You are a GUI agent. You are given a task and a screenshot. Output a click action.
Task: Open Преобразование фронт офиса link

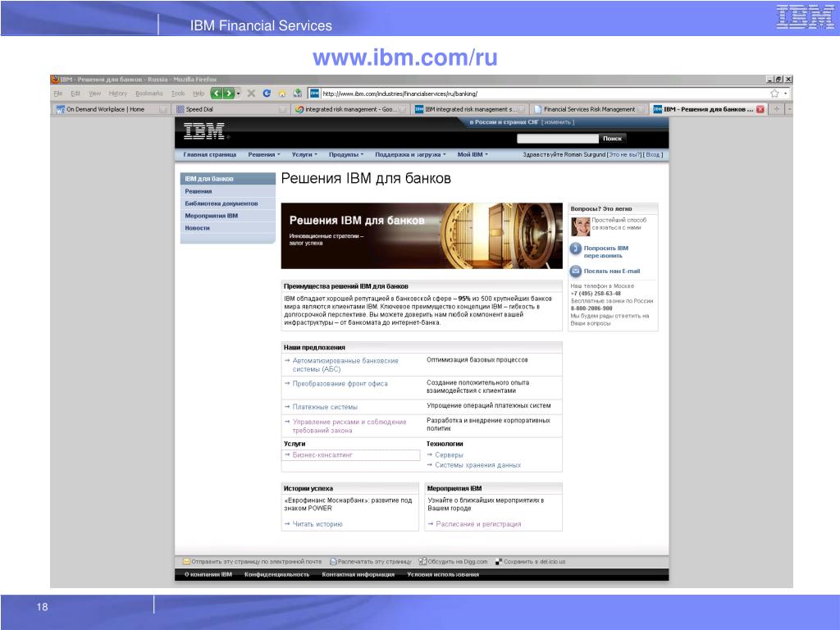pos(340,384)
